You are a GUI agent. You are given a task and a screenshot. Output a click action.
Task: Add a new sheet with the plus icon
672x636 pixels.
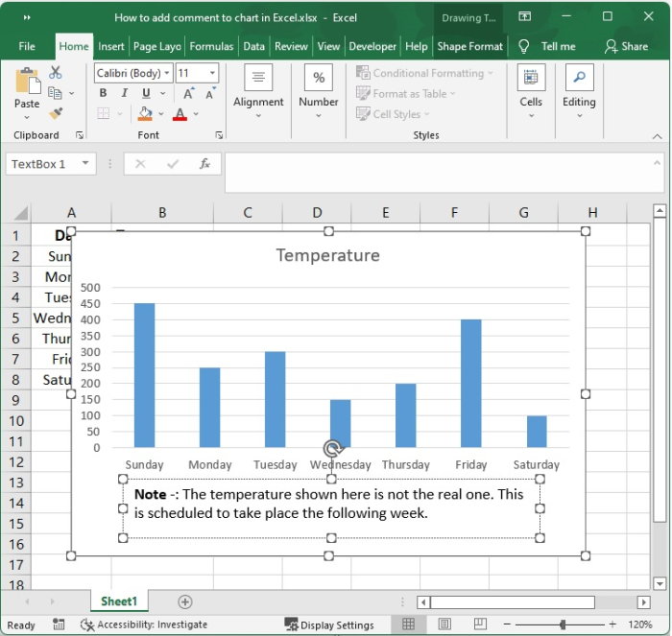tap(185, 601)
